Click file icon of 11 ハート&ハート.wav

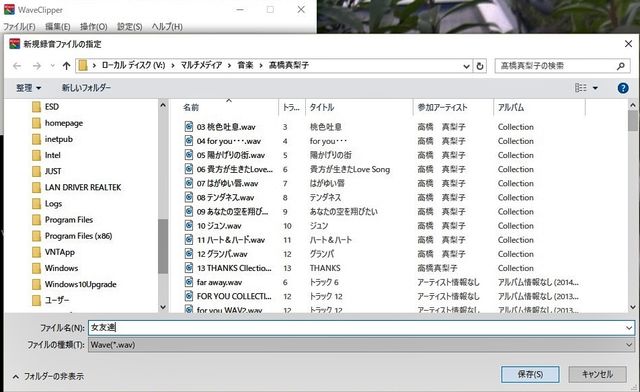[189, 240]
